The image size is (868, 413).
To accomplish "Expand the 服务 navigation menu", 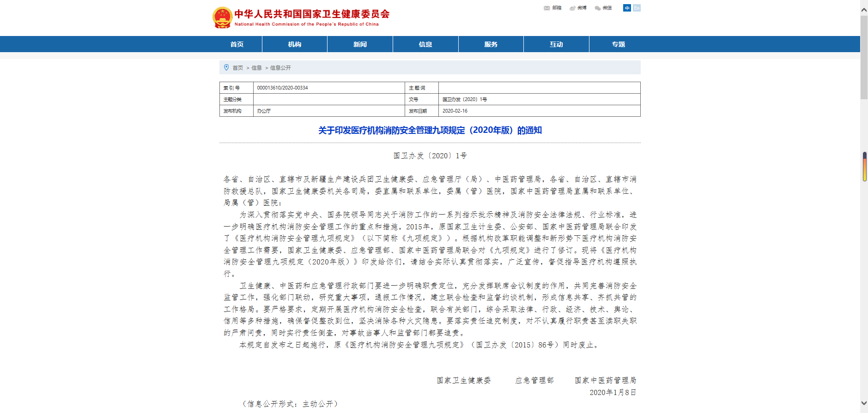I will (x=491, y=44).
